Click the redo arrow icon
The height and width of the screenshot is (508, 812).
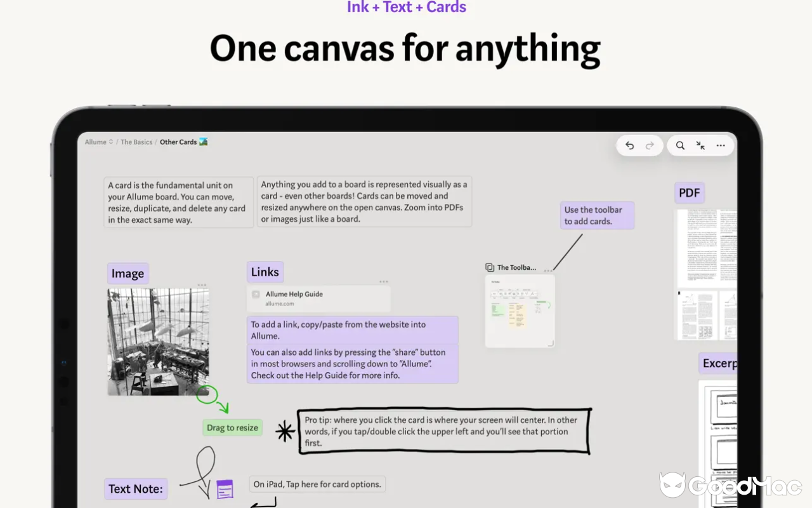(x=650, y=145)
